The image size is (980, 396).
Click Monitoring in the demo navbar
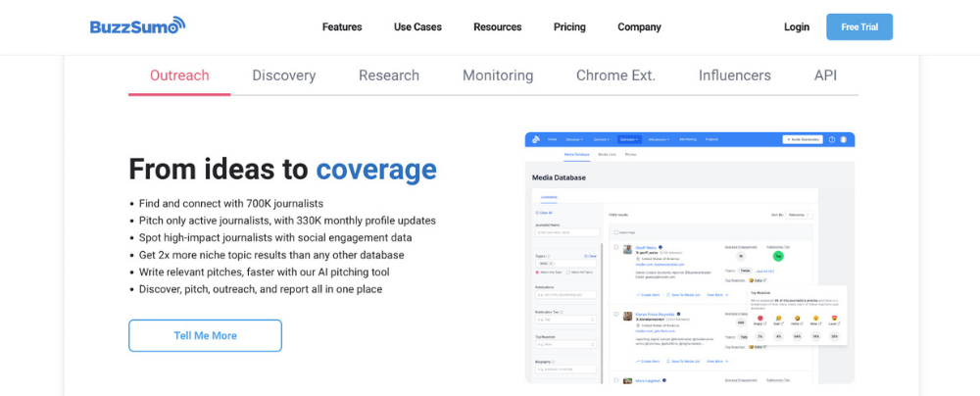tap(688, 139)
